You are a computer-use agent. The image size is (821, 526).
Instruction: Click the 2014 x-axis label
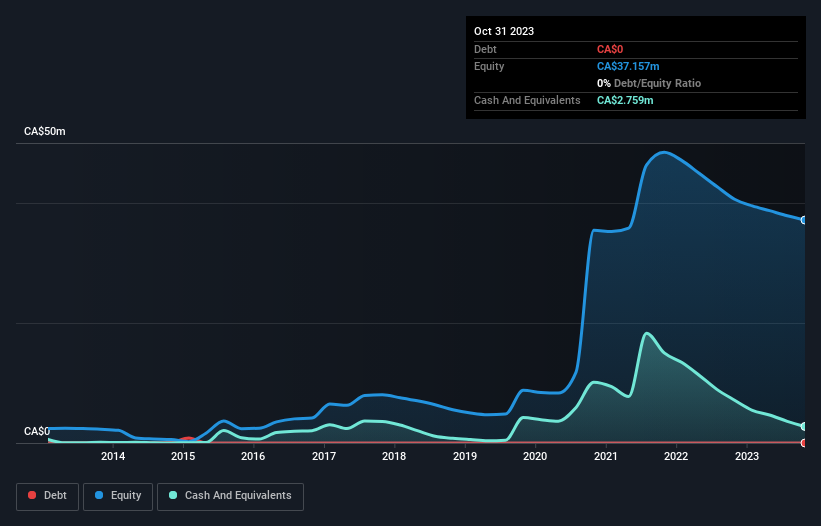coord(113,456)
